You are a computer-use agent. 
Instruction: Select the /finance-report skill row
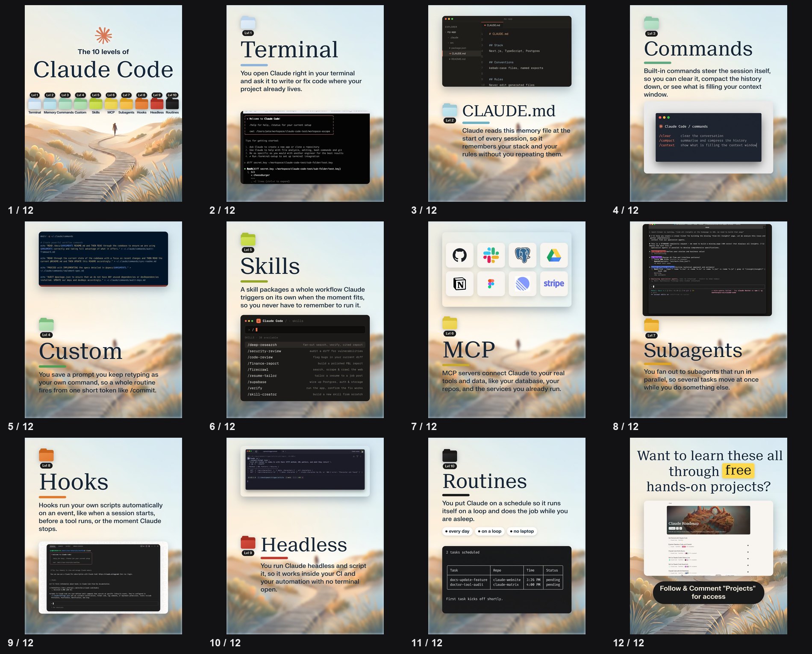point(305,364)
